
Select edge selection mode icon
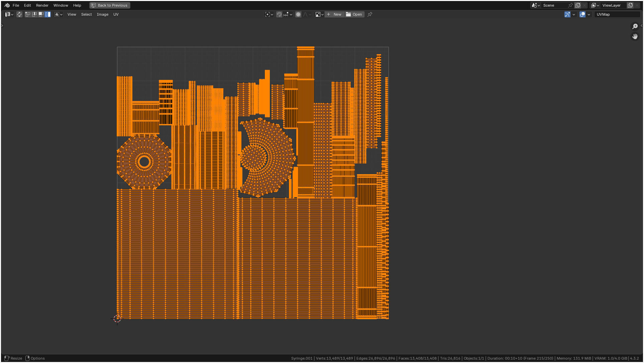coord(34,14)
